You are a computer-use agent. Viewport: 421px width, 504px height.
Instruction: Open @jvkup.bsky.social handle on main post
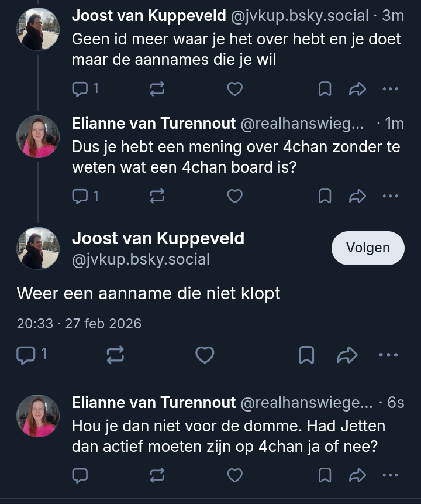[x=140, y=259]
